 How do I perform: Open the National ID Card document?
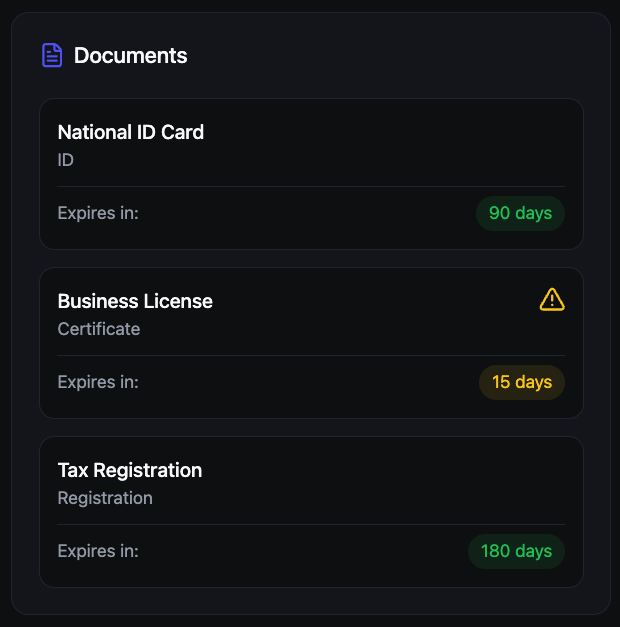pos(131,132)
